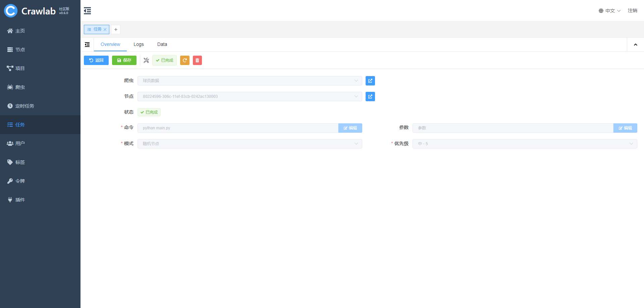The image size is (644, 308).
Task: Click the home icon beside 主页
Action: (x=10, y=31)
